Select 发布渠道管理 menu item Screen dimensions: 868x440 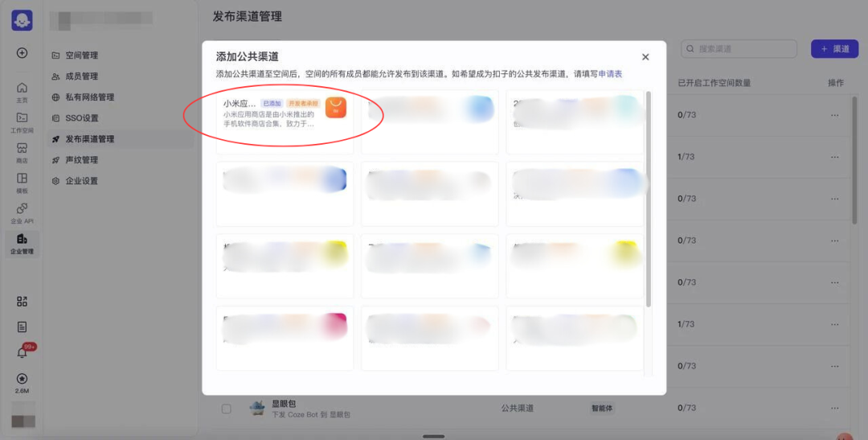click(121, 139)
